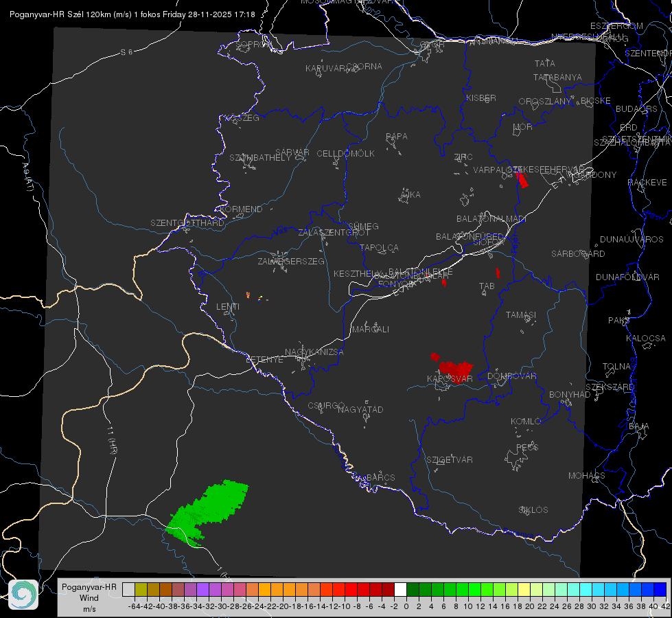Screen dimensions: 672x618
Task: Click the SÜMEG city label
Action: [x=363, y=226]
